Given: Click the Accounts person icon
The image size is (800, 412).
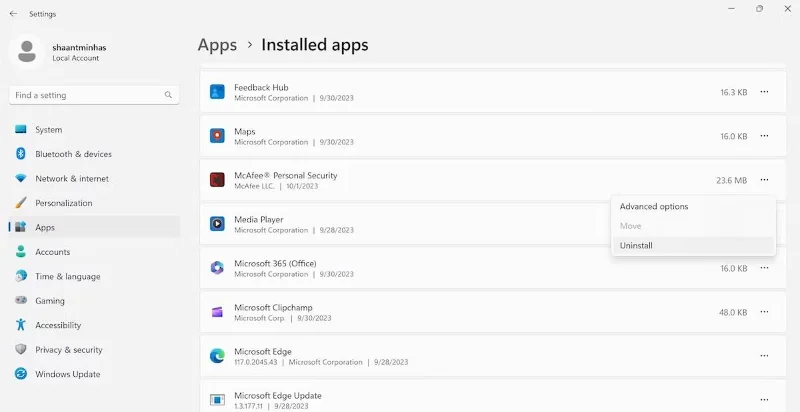Looking at the screenshot, I should [20, 251].
